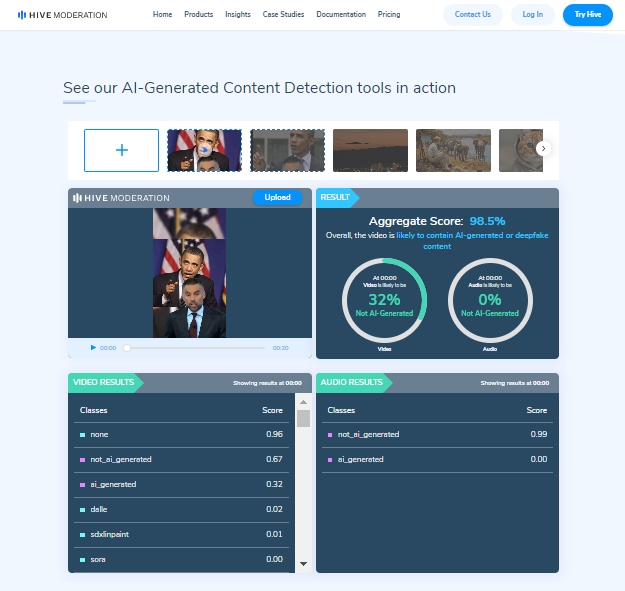Select the selected Obama video thumbnail with play icon
This screenshot has height=591, width=625.
(204, 150)
